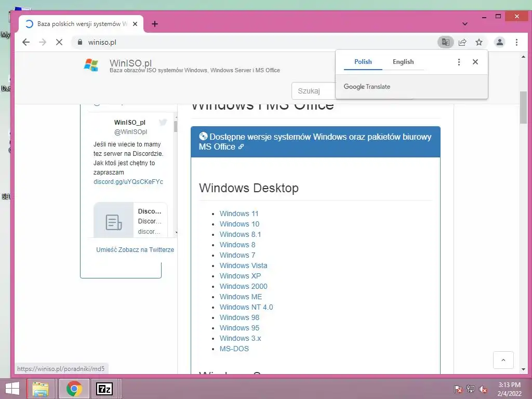Open the Windows Start button

pos(12,389)
